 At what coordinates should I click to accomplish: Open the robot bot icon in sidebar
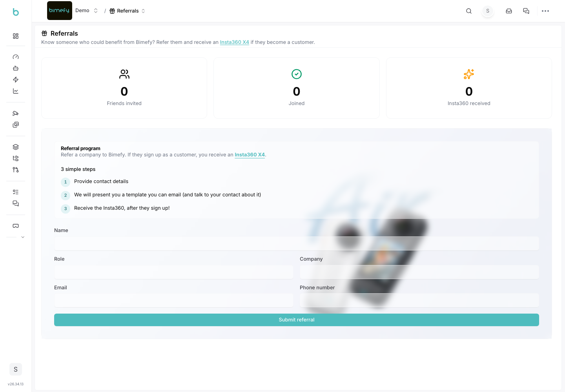[16, 68]
